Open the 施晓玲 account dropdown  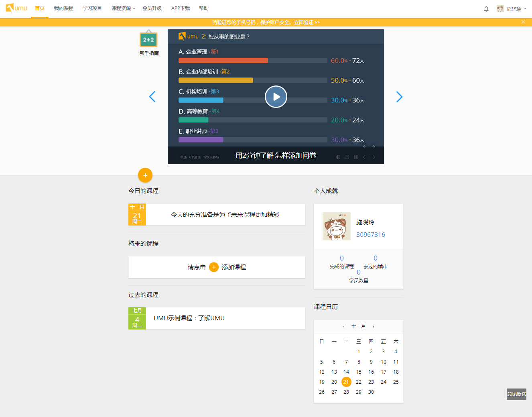tap(516, 9)
